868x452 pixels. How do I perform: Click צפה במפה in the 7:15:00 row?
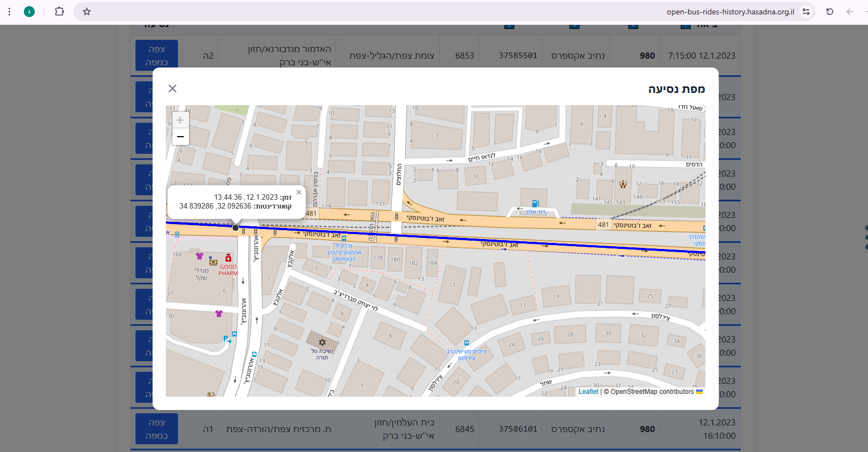pyautogui.click(x=157, y=55)
